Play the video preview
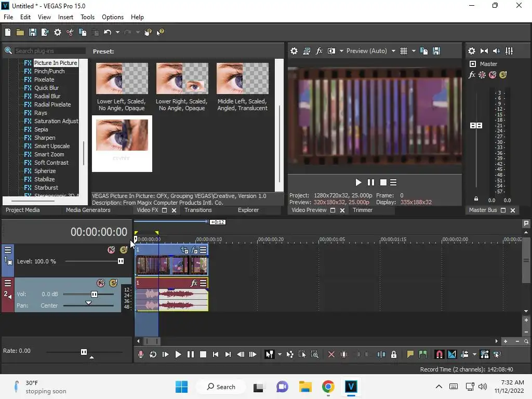 tap(358, 182)
